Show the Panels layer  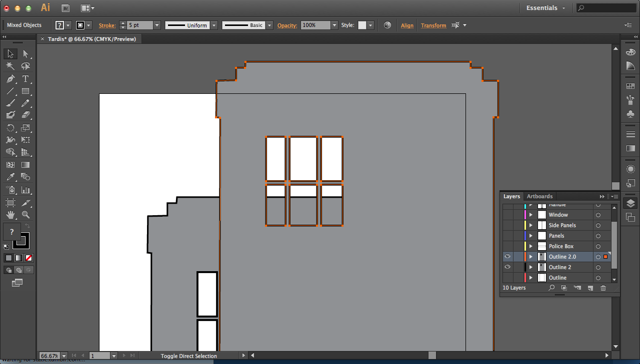[x=507, y=236]
